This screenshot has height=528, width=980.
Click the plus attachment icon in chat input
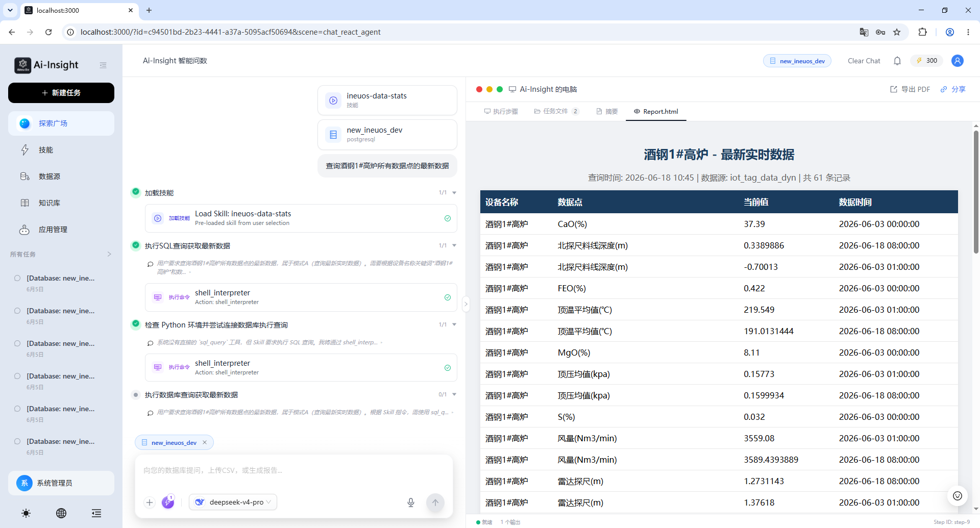(150, 502)
